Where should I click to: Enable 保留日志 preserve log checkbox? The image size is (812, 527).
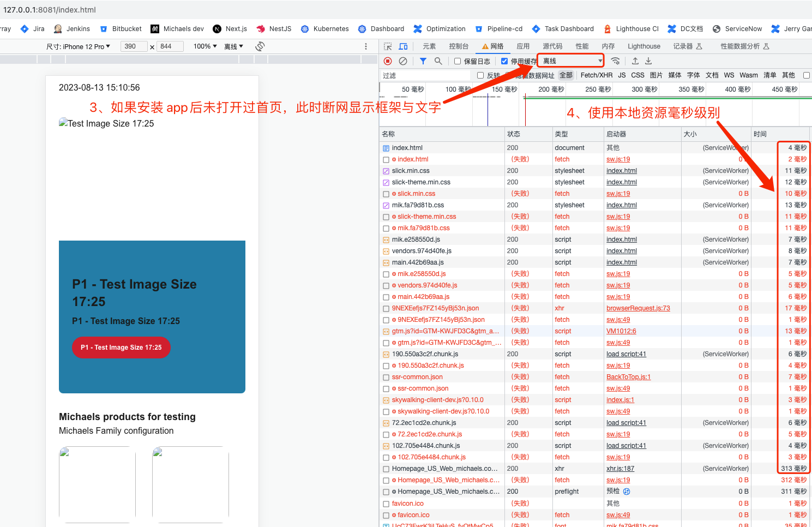458,61
